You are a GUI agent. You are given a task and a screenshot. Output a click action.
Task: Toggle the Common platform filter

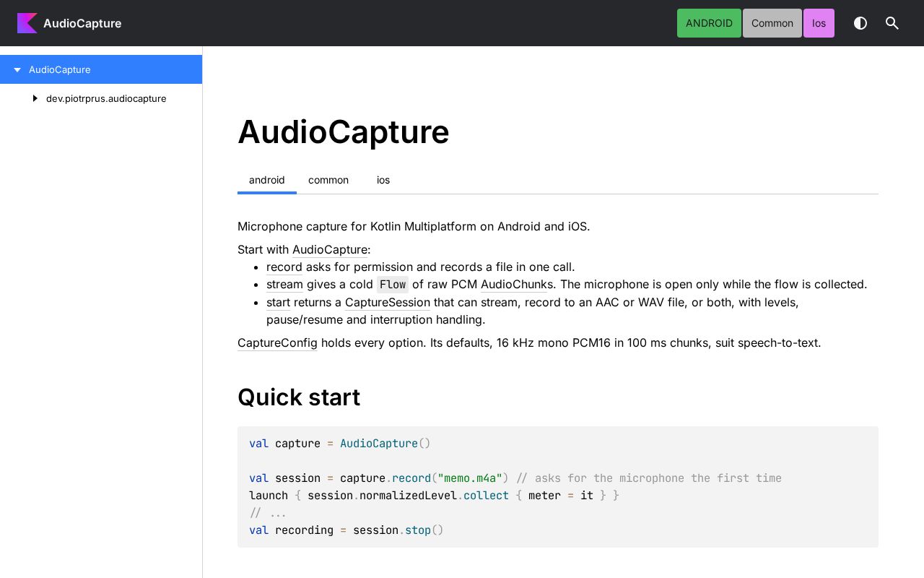pos(772,23)
